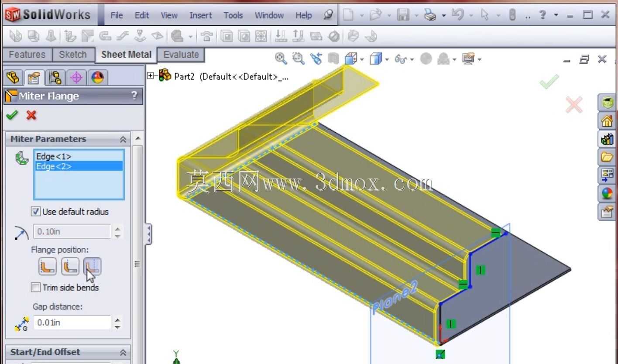Open the Help menu
The width and height of the screenshot is (618, 364).
303,15
